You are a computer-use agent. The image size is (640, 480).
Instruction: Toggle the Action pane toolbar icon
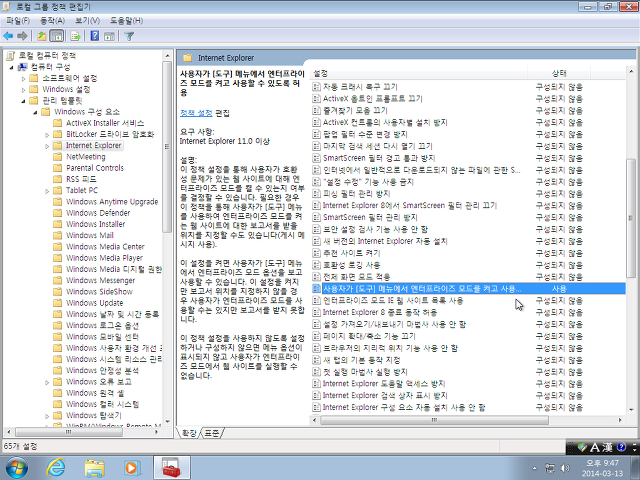(109, 36)
